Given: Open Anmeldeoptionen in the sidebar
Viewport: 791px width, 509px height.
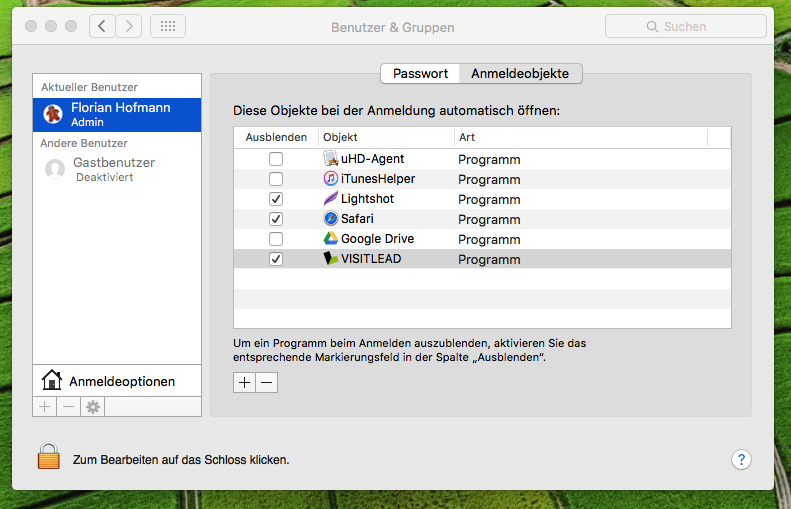Looking at the screenshot, I should coord(117,381).
